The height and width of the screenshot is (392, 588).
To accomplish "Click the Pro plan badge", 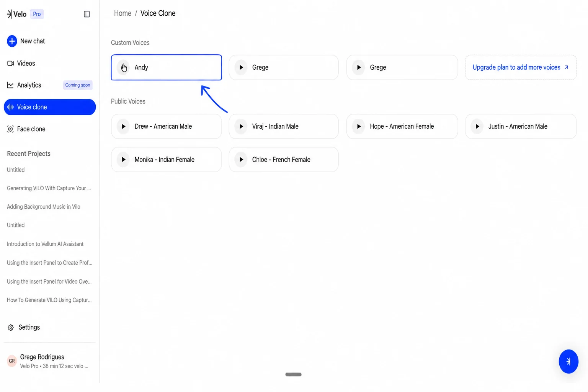I will (37, 14).
